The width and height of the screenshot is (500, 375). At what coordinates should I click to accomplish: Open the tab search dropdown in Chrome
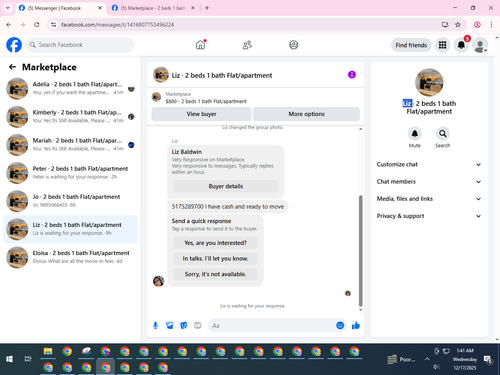click(x=8, y=8)
